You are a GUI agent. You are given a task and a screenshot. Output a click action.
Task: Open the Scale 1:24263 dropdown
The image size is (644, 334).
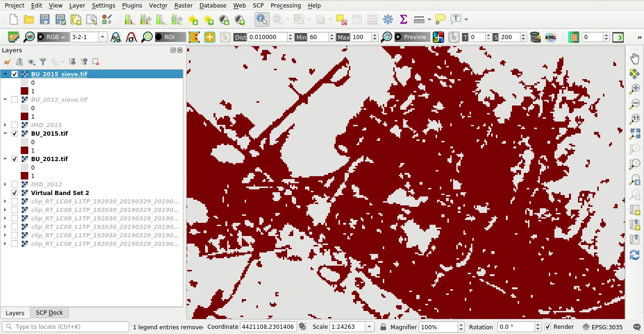[370, 327]
